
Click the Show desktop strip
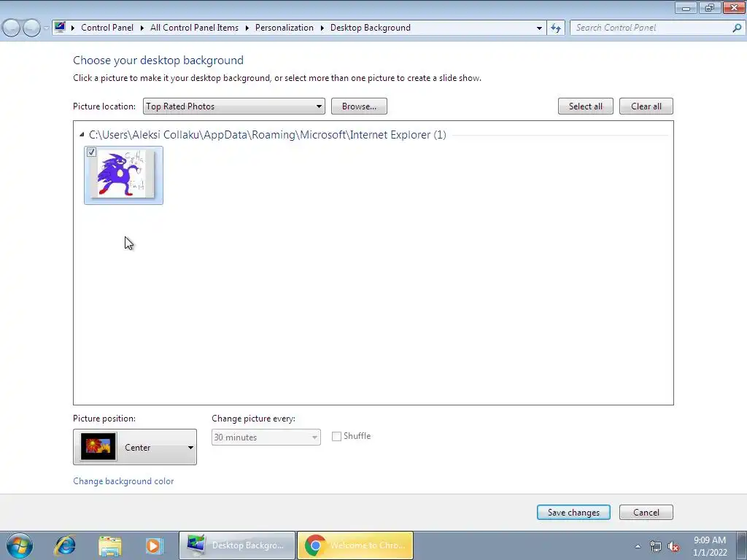pyautogui.click(x=742, y=545)
